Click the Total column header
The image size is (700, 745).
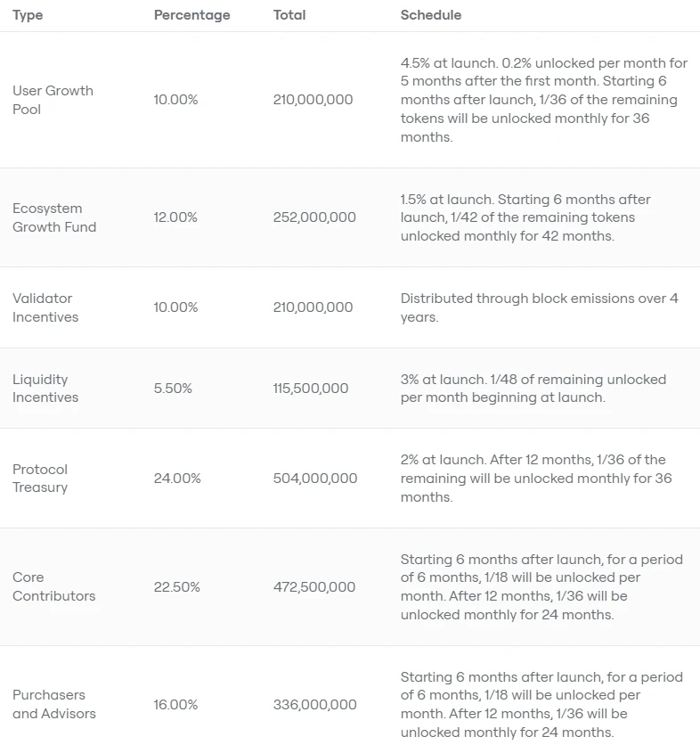(x=289, y=15)
